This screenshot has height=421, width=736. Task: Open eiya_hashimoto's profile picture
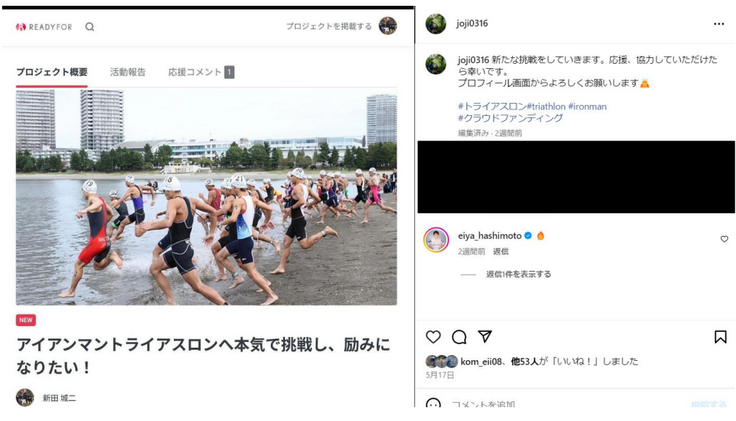pos(436,240)
